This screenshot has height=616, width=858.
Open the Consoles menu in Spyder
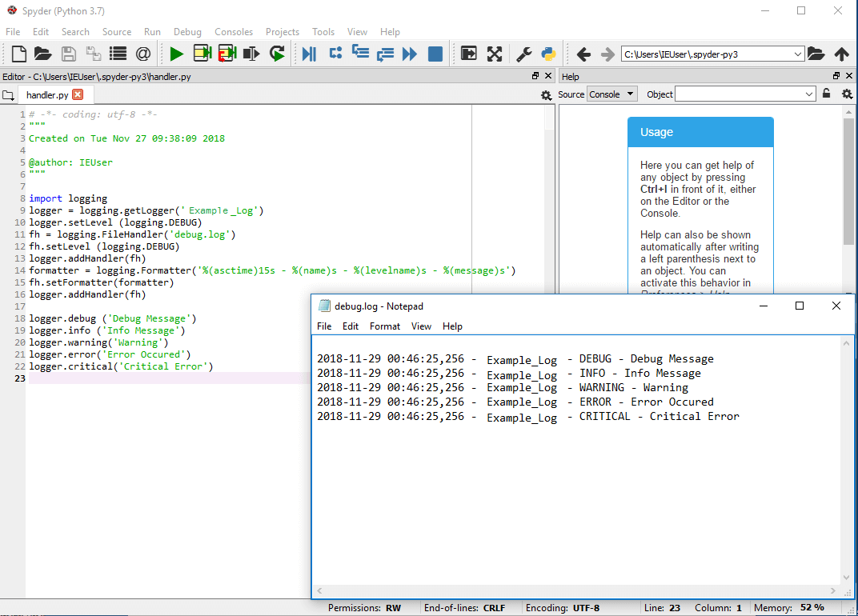click(234, 32)
